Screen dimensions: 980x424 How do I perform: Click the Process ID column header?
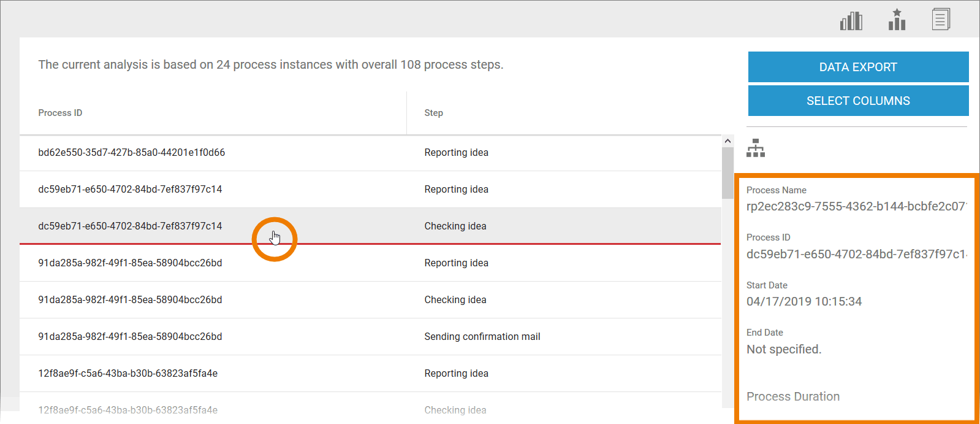tap(60, 113)
